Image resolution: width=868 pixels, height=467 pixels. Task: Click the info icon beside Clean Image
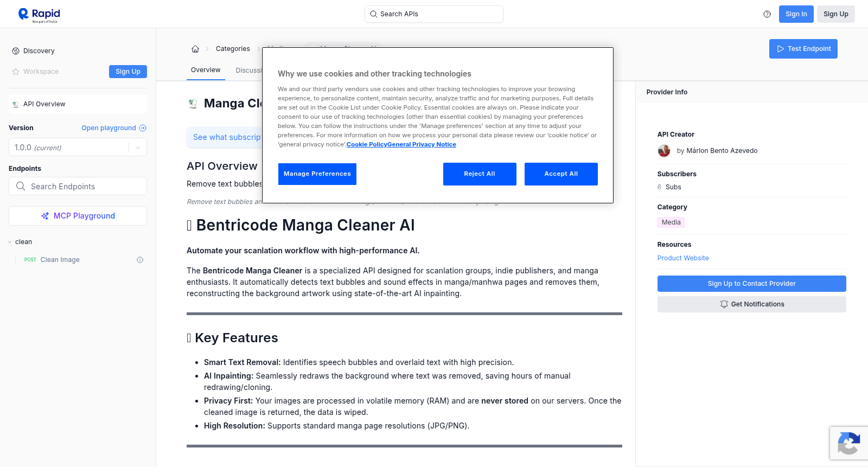[x=140, y=260]
